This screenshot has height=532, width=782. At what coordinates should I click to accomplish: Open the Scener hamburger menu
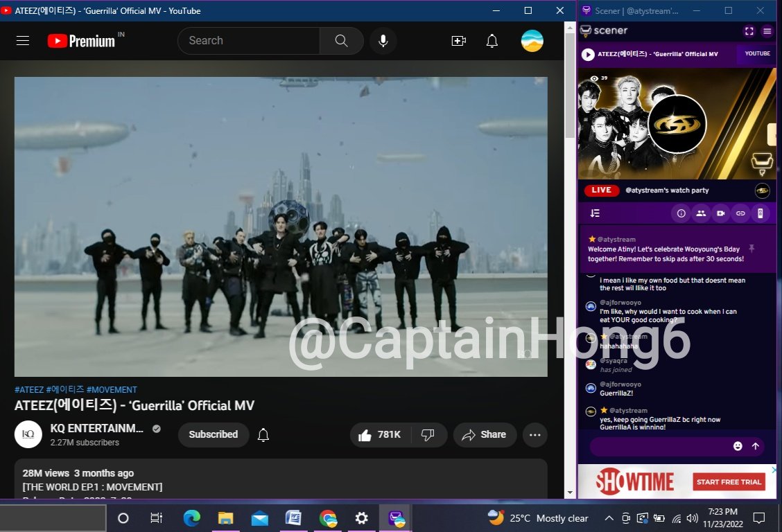tap(767, 31)
